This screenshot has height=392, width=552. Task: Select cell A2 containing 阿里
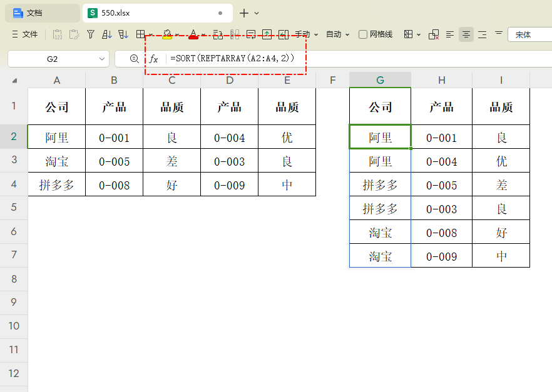(57, 137)
